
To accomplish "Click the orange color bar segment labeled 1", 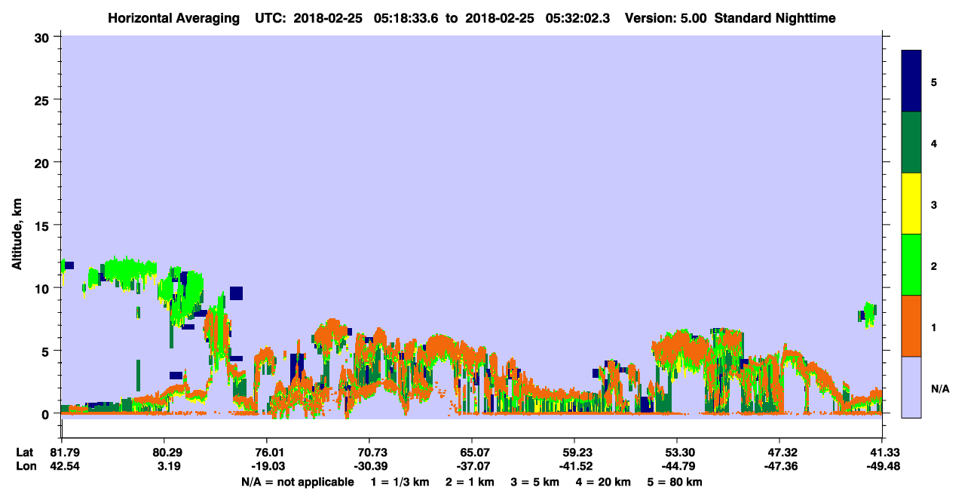I will [x=911, y=326].
